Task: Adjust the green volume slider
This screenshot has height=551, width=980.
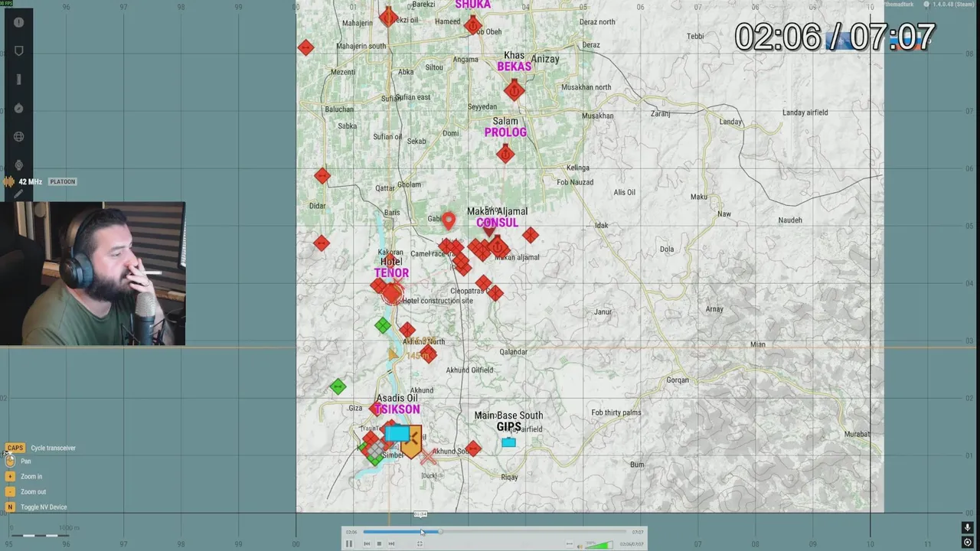Action: tap(599, 545)
